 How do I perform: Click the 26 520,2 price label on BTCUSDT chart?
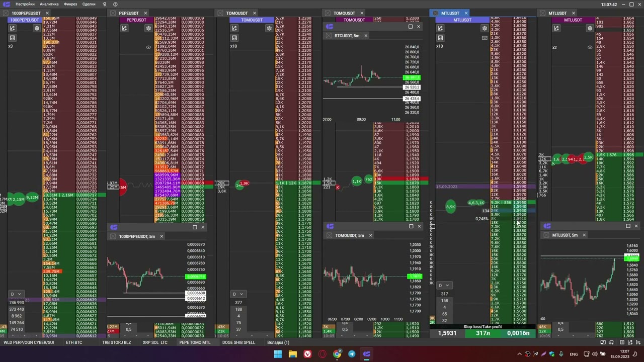pyautogui.click(x=412, y=87)
